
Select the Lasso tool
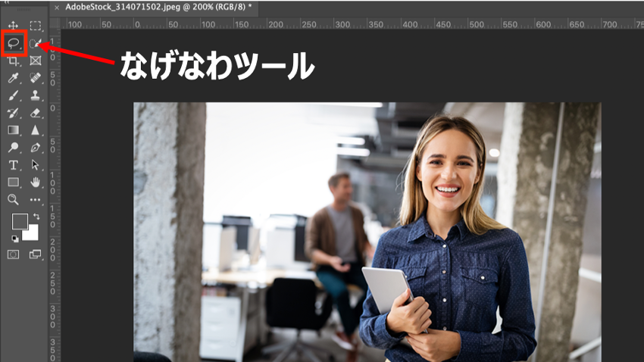(x=14, y=43)
